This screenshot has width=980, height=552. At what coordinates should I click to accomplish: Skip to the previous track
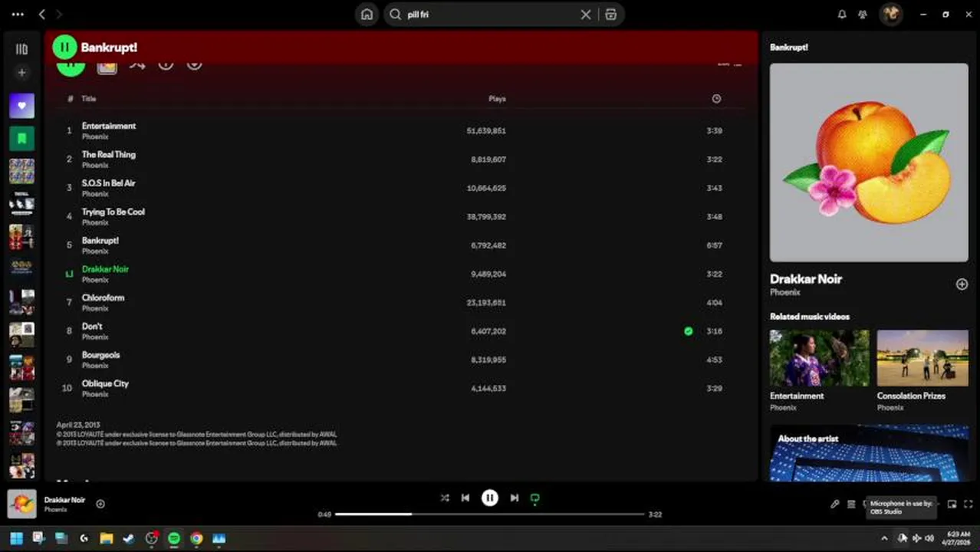pyautogui.click(x=465, y=498)
